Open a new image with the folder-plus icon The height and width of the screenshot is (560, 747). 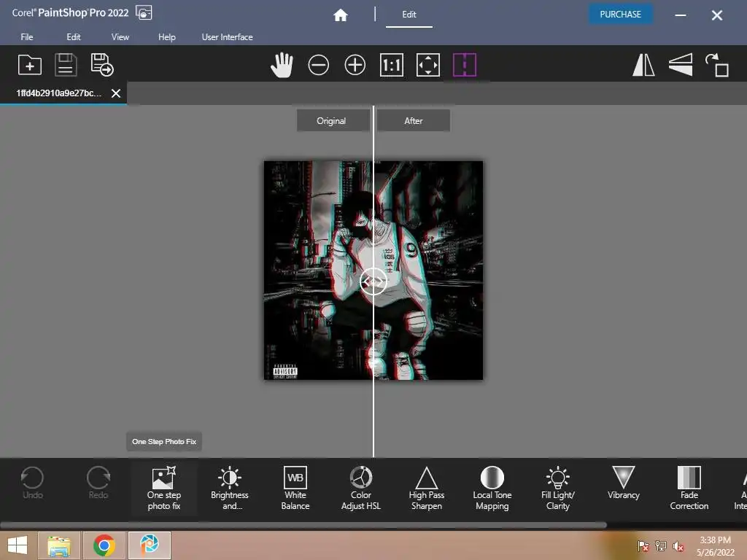pyautogui.click(x=29, y=65)
